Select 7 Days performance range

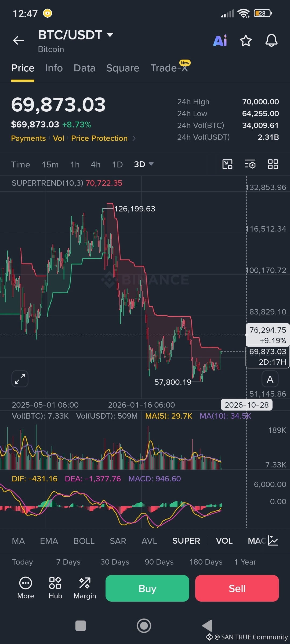coord(68,562)
